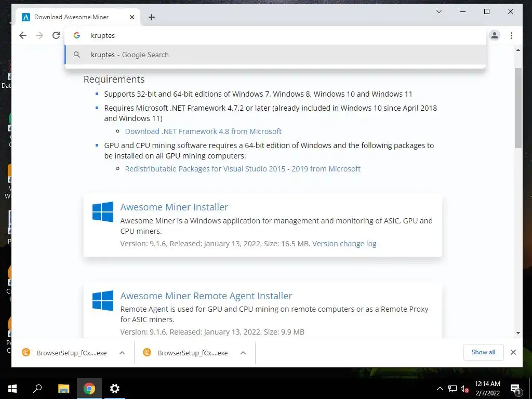Viewport: 532px width, 399px height.
Task: Click the address bar containing kruptes
Action: (275, 35)
